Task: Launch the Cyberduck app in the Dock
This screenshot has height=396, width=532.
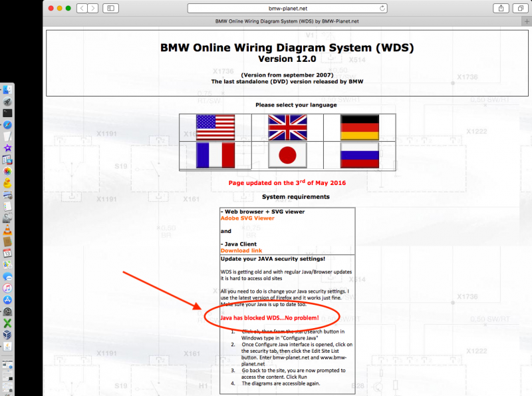Action: pyautogui.click(x=7, y=183)
